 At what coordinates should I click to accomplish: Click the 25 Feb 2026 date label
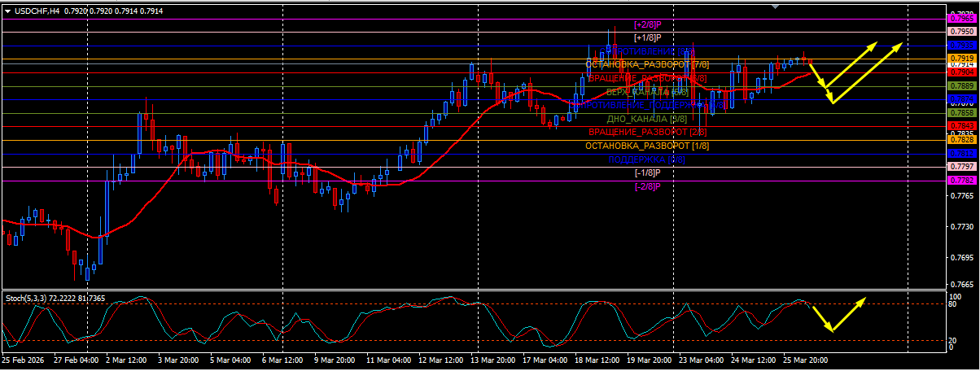click(x=24, y=359)
